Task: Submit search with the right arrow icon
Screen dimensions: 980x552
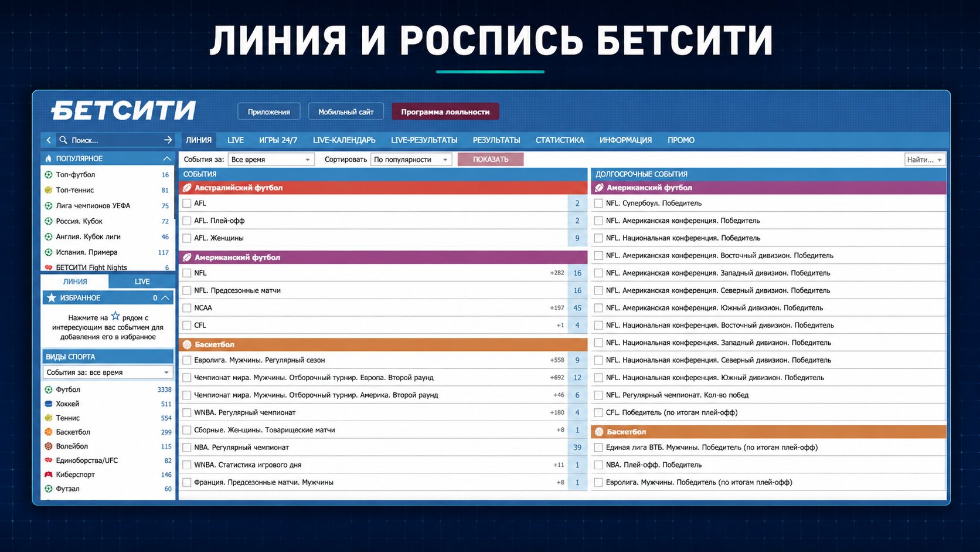Action: coord(168,140)
